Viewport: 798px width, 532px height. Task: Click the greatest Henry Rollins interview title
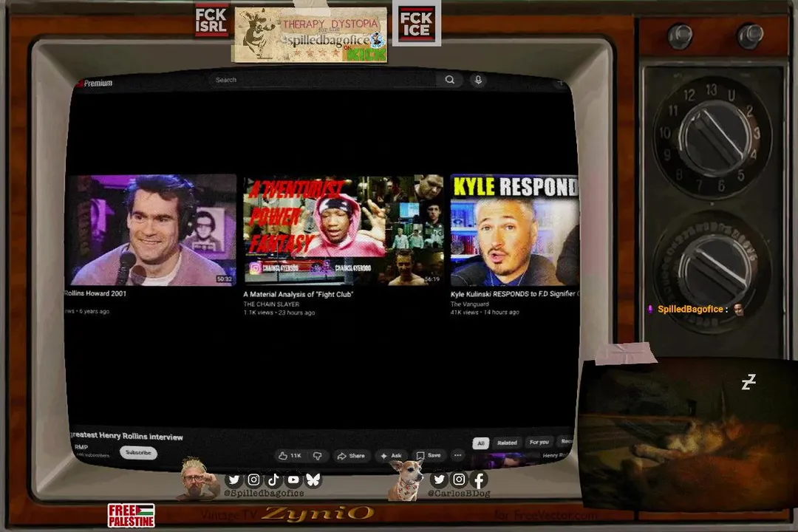pos(127,436)
